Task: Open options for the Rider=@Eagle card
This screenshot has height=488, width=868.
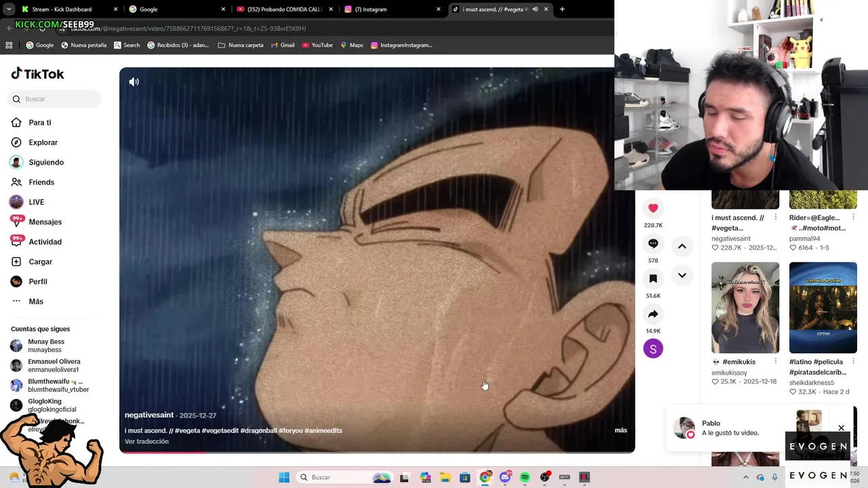Action: click(x=853, y=218)
